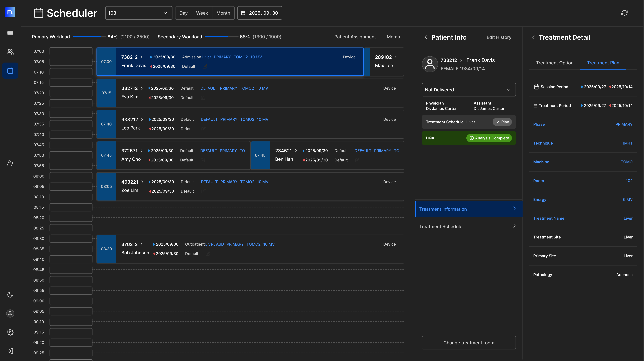The width and height of the screenshot is (644, 361).
Task: Click Change treatment room button
Action: (468, 342)
